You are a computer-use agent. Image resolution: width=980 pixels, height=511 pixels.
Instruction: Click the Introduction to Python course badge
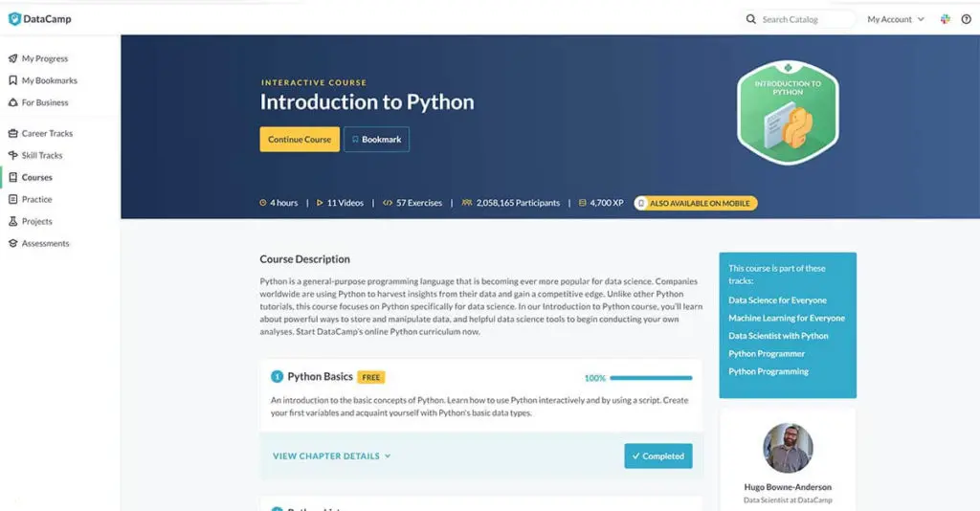pos(788,113)
